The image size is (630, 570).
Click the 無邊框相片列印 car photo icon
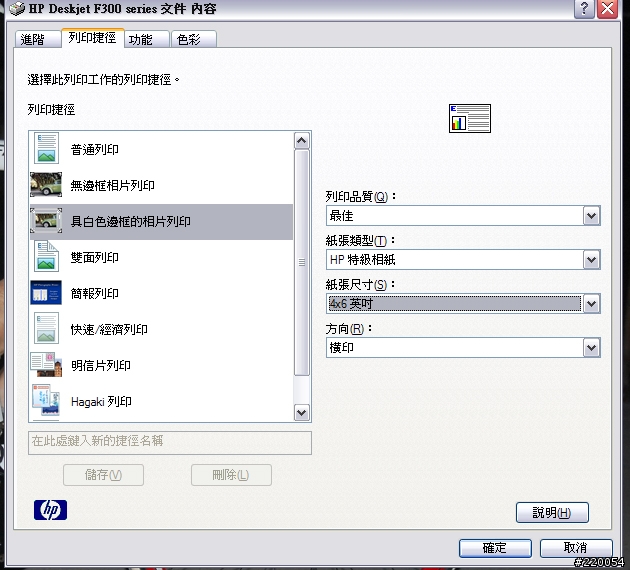46,184
